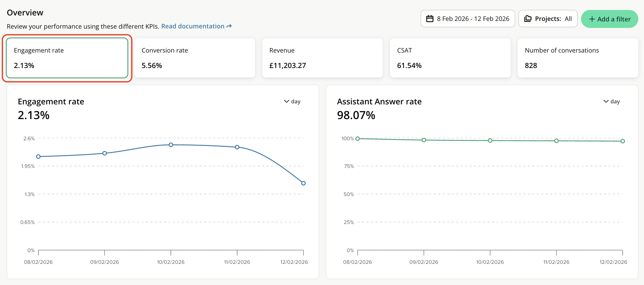Screen dimensions: 644x285
Task: Open the Engagement rate day interval dropdown
Action: (292, 102)
